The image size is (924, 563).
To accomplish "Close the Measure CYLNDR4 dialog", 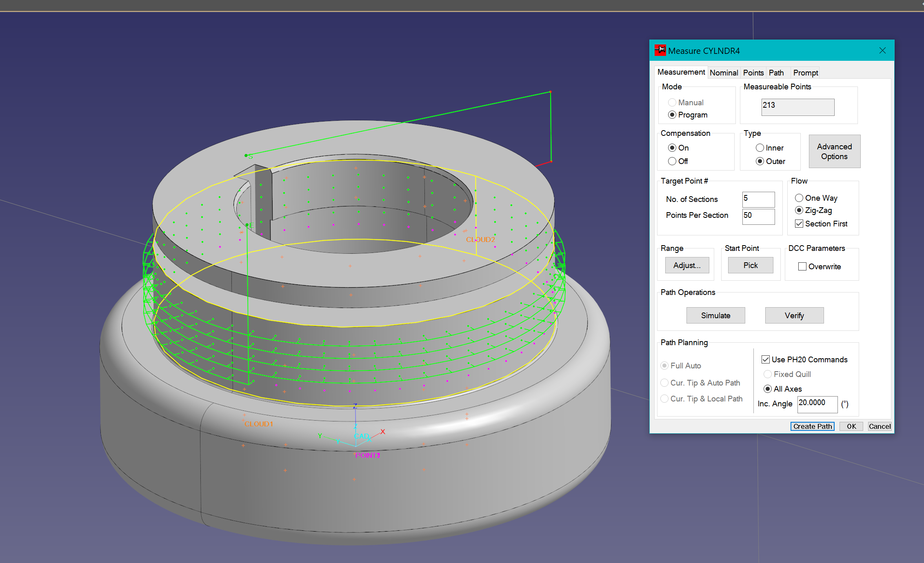I will (882, 51).
